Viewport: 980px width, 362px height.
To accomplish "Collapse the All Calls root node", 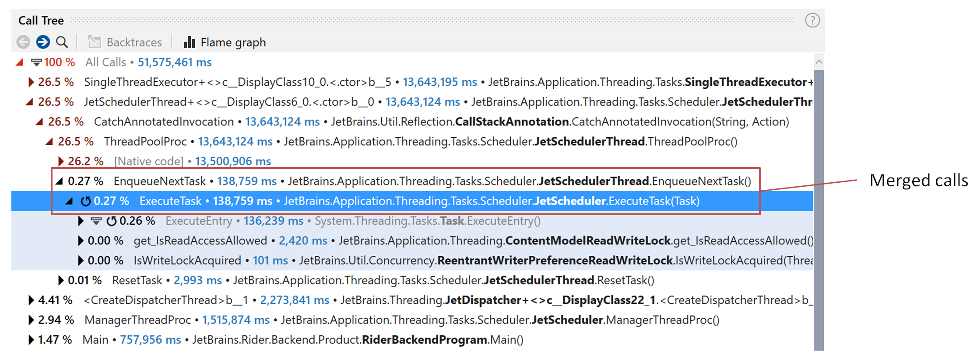I will (x=19, y=63).
